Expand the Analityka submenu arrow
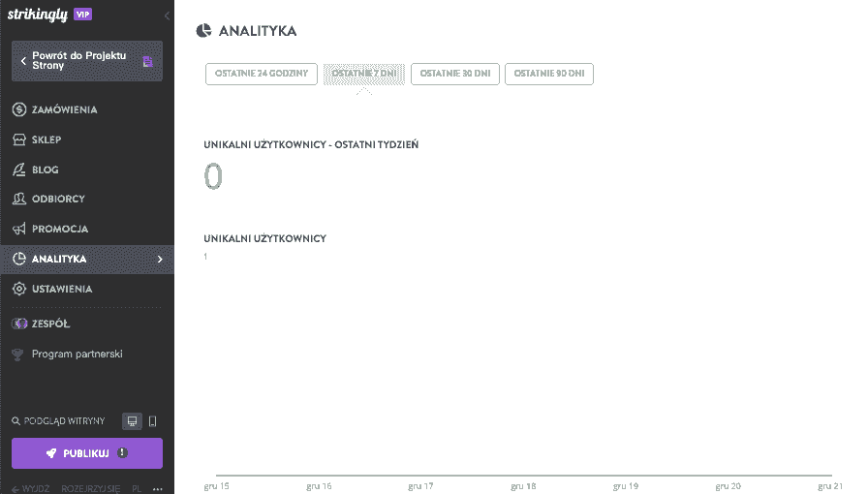 (x=160, y=260)
